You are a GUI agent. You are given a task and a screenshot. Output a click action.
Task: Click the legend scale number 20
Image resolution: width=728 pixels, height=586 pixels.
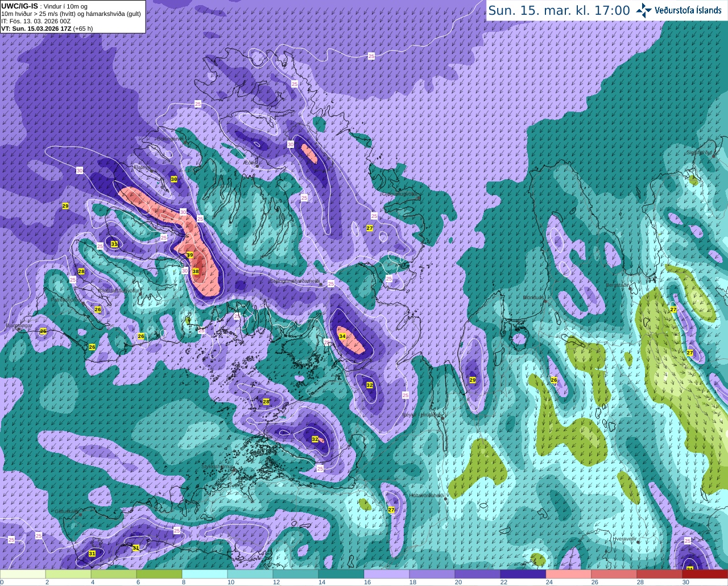(x=458, y=582)
